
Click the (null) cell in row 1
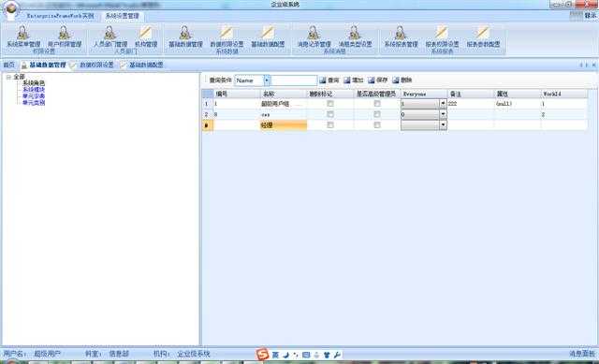coord(518,104)
